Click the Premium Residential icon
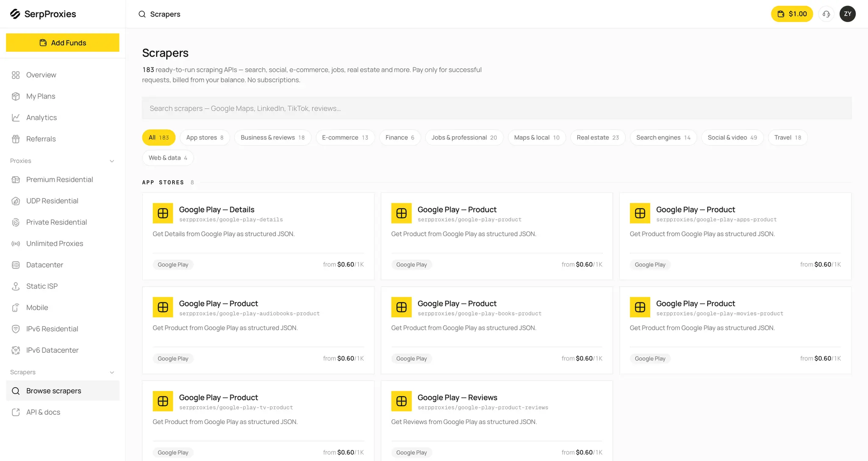The height and width of the screenshot is (461, 868). click(16, 180)
